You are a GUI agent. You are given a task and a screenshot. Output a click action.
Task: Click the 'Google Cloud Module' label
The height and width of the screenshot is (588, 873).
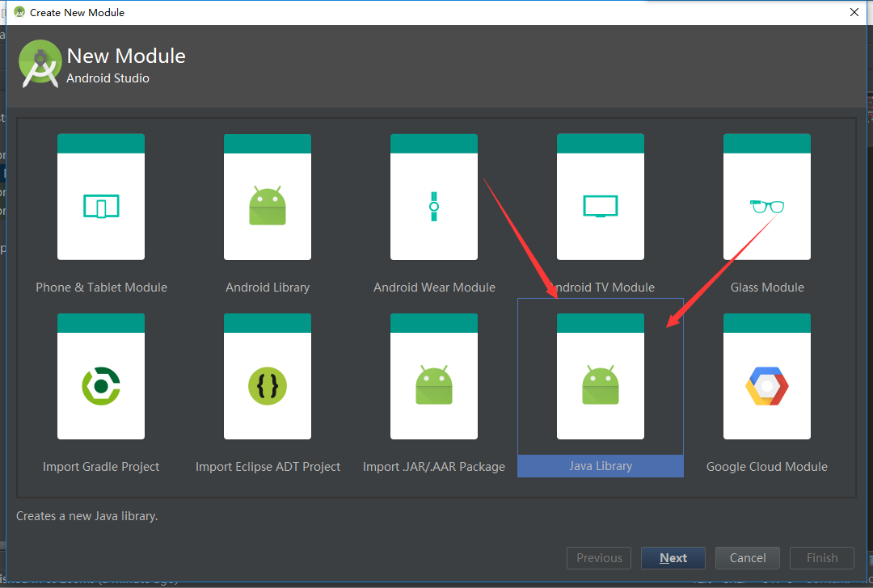coord(766,467)
